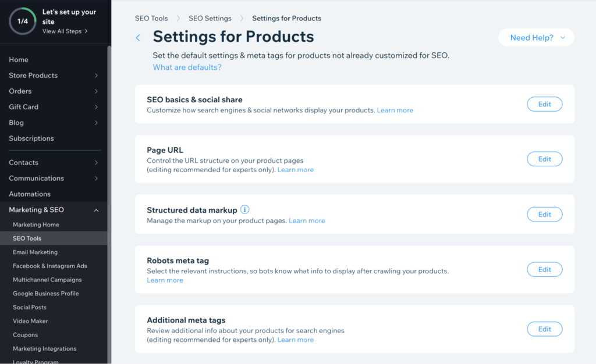Click the info icon next to Structured data markup

tap(245, 210)
